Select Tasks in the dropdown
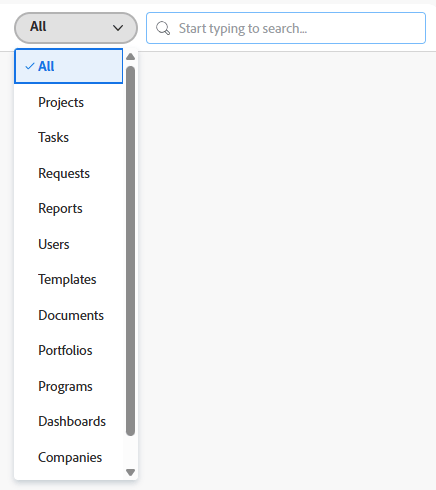 coord(69,137)
